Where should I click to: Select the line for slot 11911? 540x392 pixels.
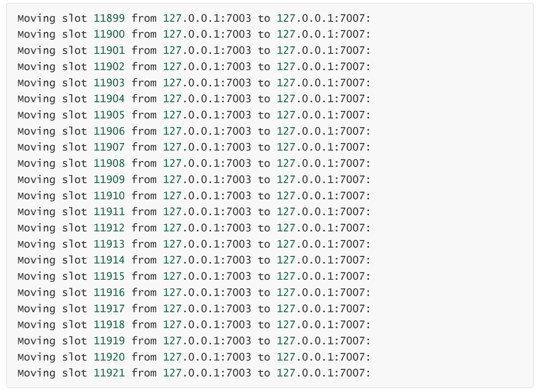pos(194,212)
